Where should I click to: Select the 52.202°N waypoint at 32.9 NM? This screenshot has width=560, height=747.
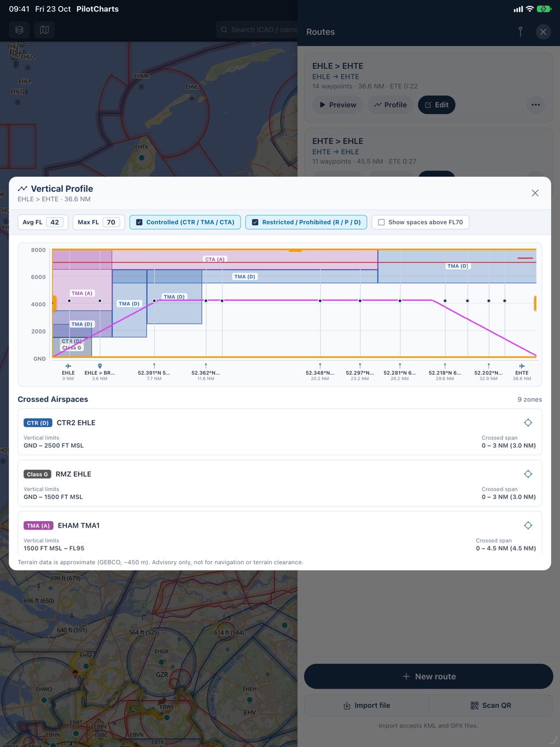(x=488, y=372)
